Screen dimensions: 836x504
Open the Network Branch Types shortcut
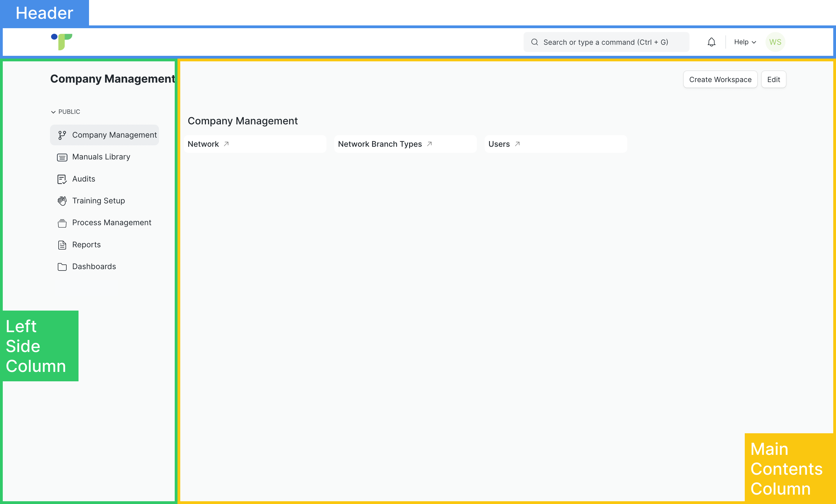[x=406, y=144]
